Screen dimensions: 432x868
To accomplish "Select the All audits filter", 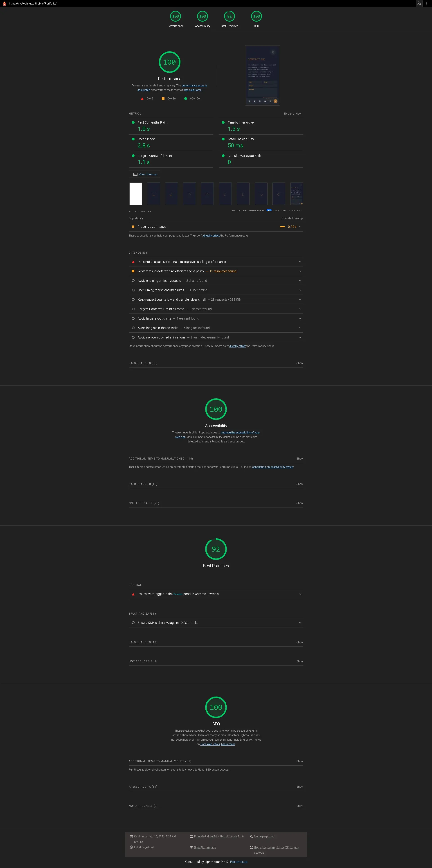I will 269,211.
